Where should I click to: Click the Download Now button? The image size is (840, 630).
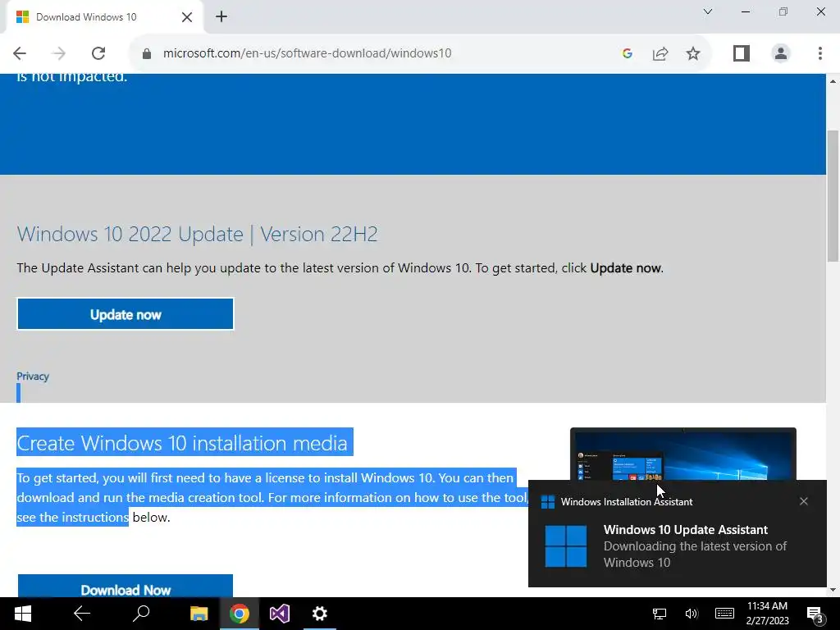[x=126, y=586]
